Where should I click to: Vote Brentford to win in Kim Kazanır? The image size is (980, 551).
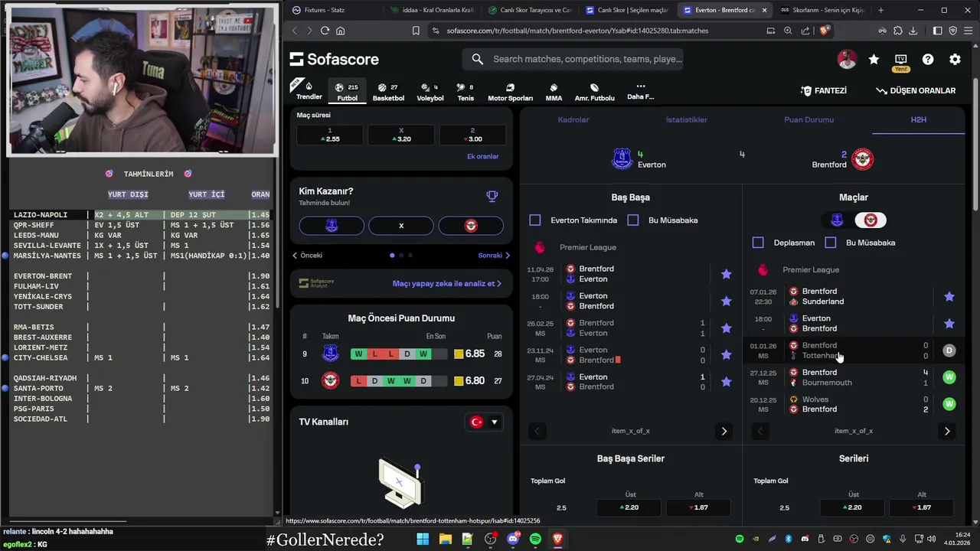pos(471,226)
